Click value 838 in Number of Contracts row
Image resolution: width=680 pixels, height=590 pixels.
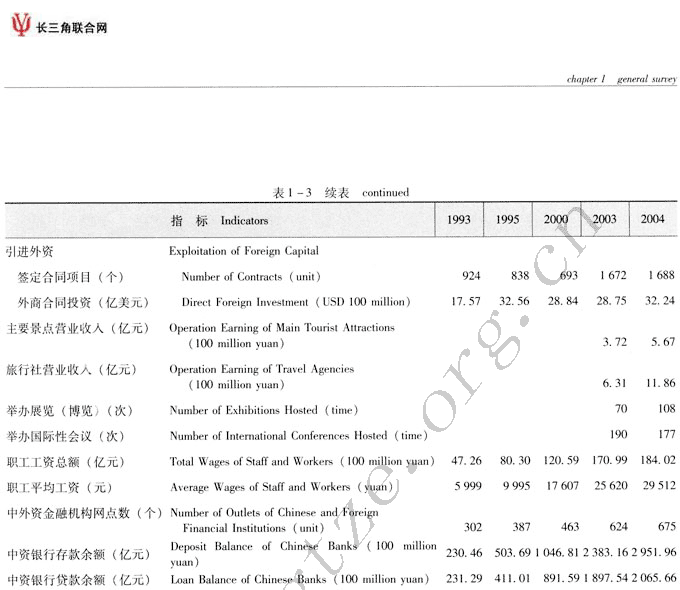[520, 275]
